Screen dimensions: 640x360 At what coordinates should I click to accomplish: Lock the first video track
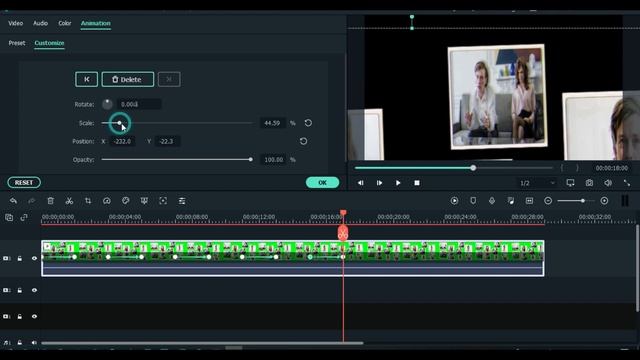click(20, 258)
